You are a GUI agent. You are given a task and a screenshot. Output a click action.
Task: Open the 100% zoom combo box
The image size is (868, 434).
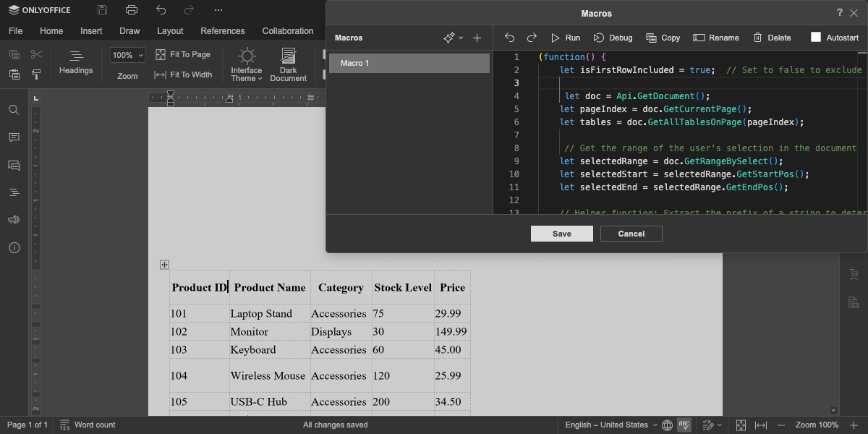coord(128,55)
